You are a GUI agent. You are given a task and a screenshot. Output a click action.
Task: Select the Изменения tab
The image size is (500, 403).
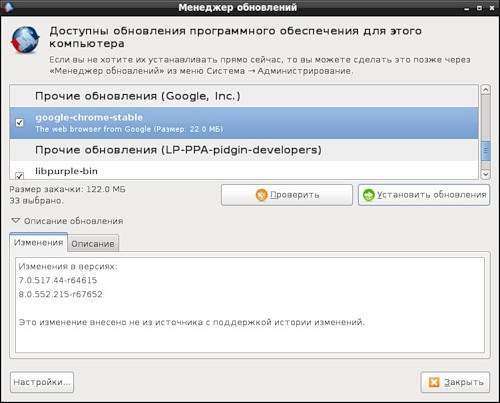click(x=38, y=242)
